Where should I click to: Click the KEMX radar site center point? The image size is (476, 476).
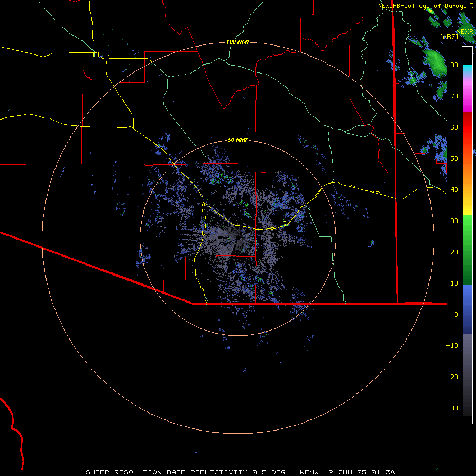pos(238,237)
